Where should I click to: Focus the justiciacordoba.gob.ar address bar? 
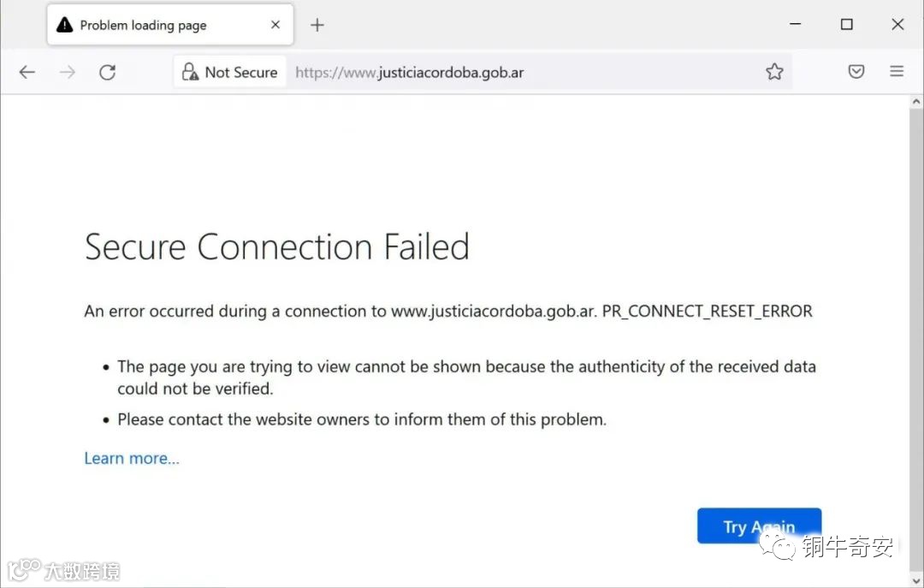point(513,72)
